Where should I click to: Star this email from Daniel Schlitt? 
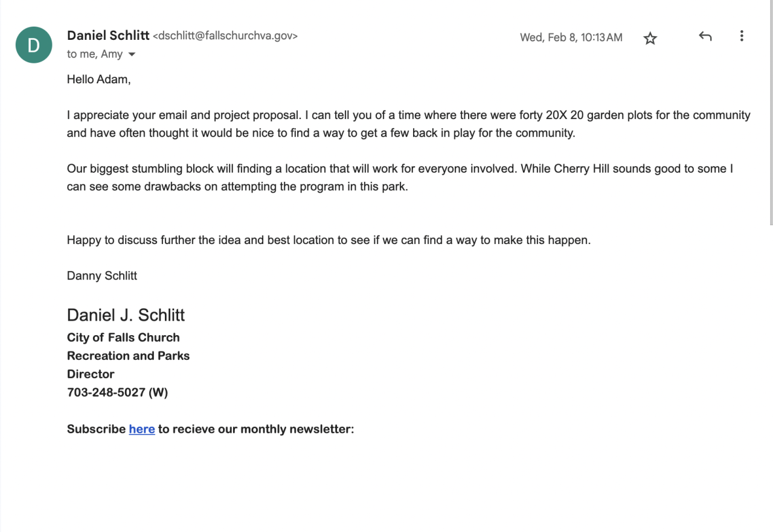(650, 39)
